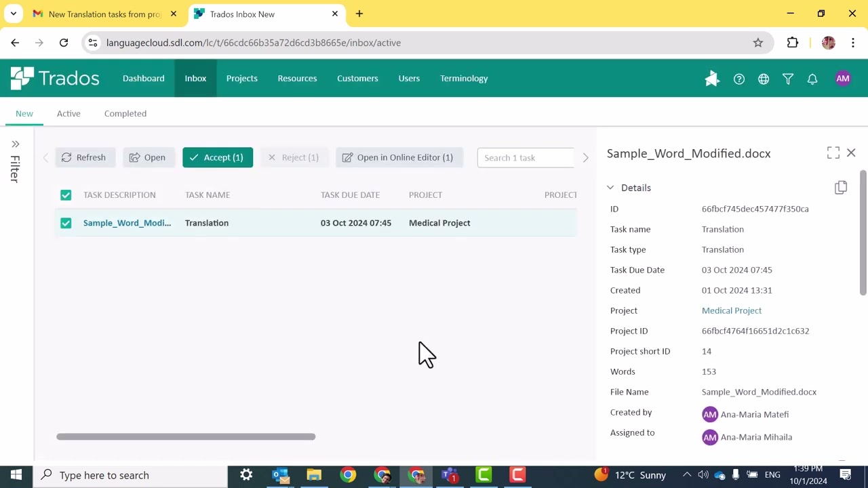Click the Ana-Maria Mihaila assignee name

(x=756, y=437)
